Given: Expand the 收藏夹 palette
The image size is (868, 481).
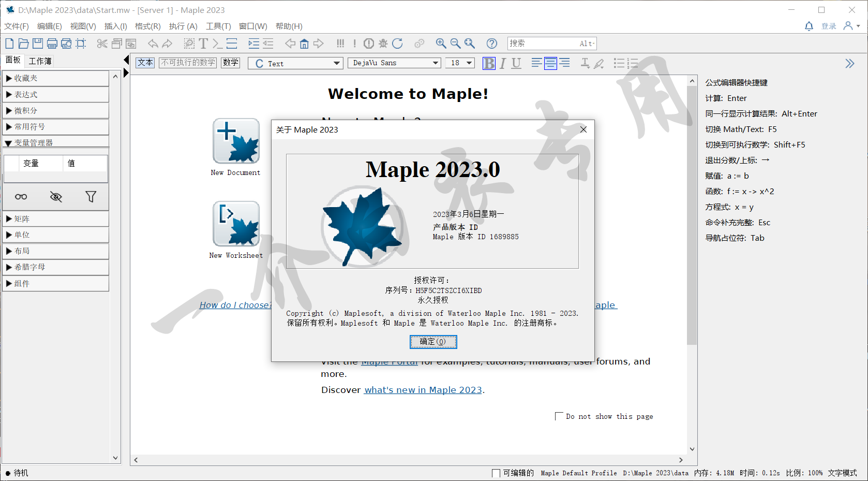Looking at the screenshot, I should [x=56, y=78].
